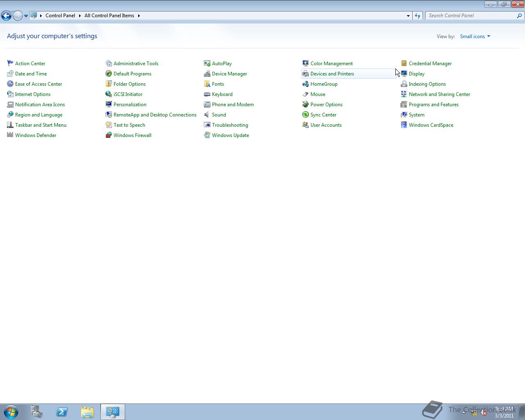Open the Action Center flag icon
Image resolution: width=525 pixels, height=420 pixels.
coord(10,63)
